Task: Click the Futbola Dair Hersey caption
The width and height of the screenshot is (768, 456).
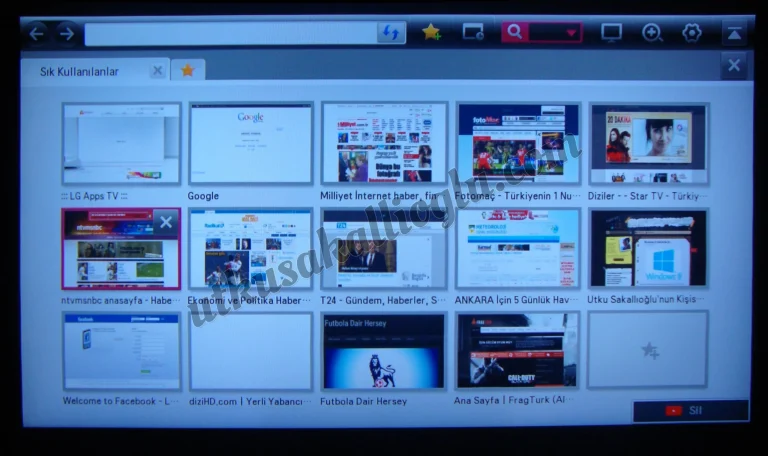Action: coord(363,401)
